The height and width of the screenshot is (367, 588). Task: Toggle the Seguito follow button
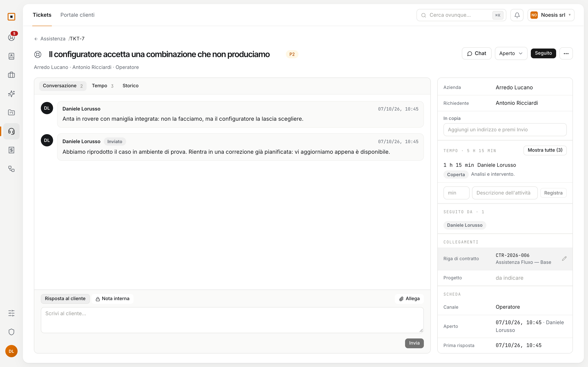[543, 53]
